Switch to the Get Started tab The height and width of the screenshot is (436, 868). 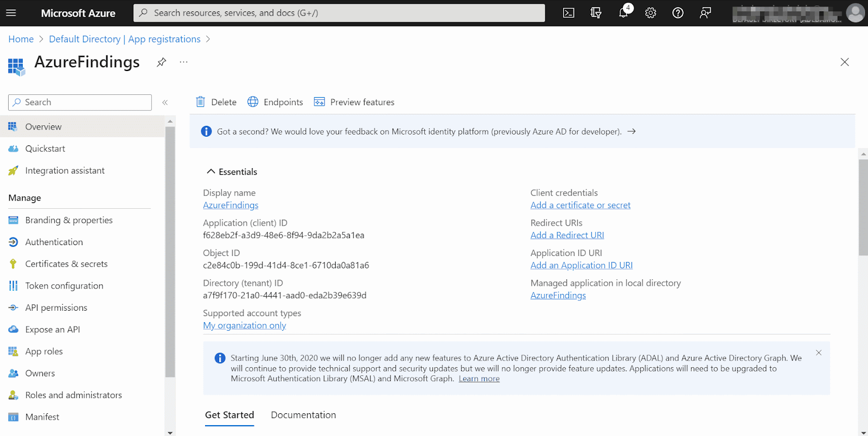click(229, 415)
